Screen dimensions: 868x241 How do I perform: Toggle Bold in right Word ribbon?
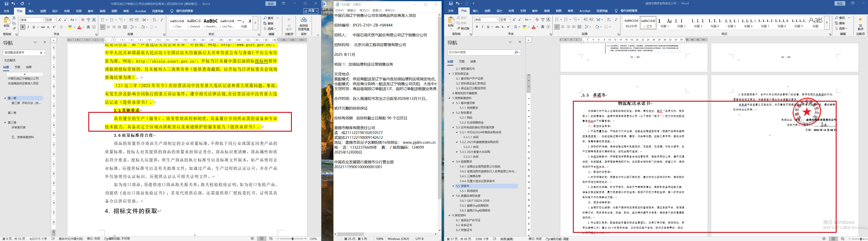pyautogui.click(x=477, y=27)
